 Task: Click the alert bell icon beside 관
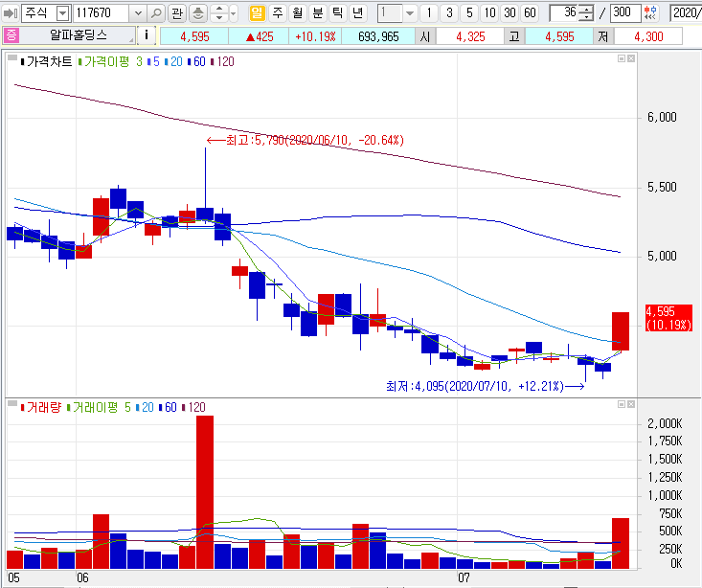click(197, 13)
